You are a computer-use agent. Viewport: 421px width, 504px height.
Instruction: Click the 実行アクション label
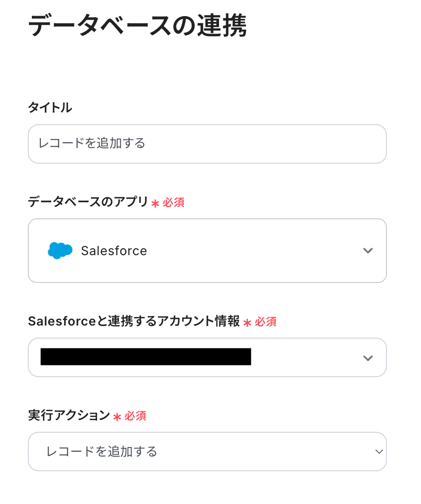(69, 415)
